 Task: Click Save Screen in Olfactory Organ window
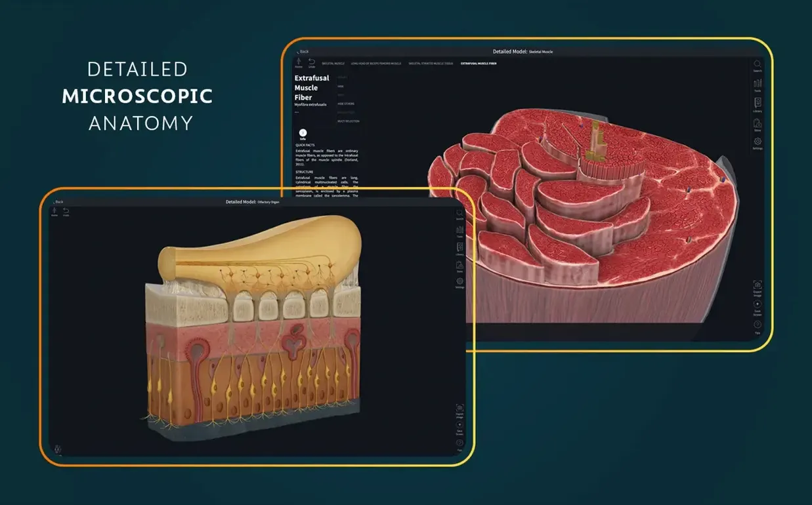[x=459, y=427]
